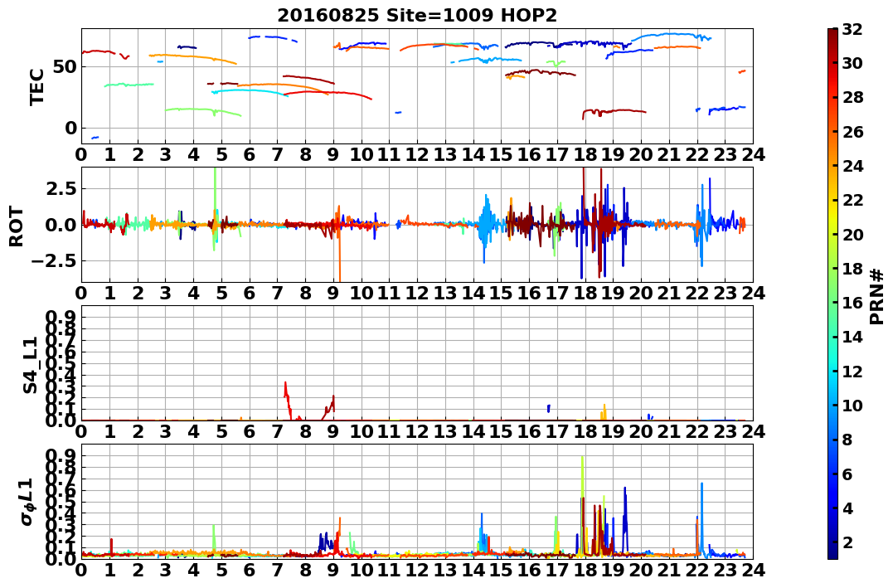893x588 pixels.
Task: Click the TEC y-axis label
Action: coord(37,86)
